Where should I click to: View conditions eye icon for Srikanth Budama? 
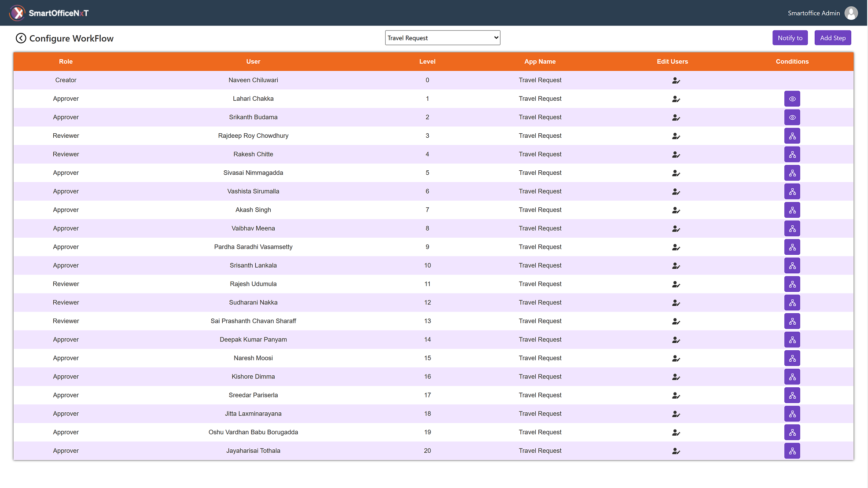coord(792,117)
